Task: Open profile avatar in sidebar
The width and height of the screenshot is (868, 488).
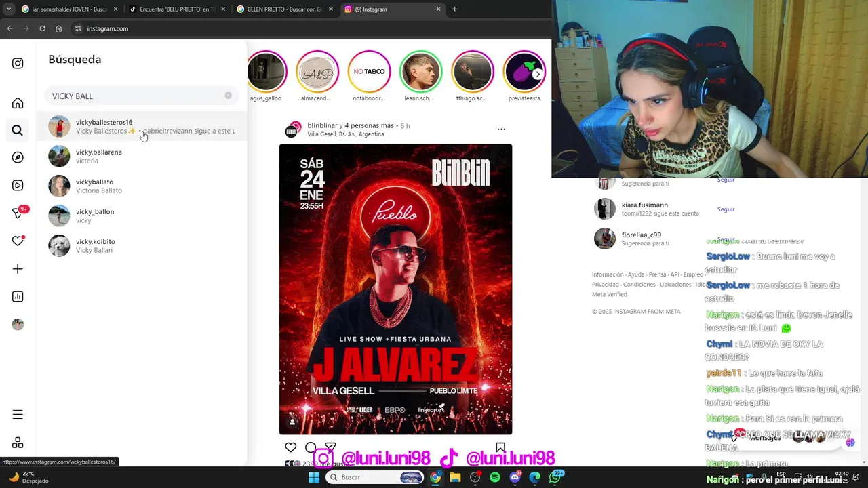Action: [x=18, y=325]
